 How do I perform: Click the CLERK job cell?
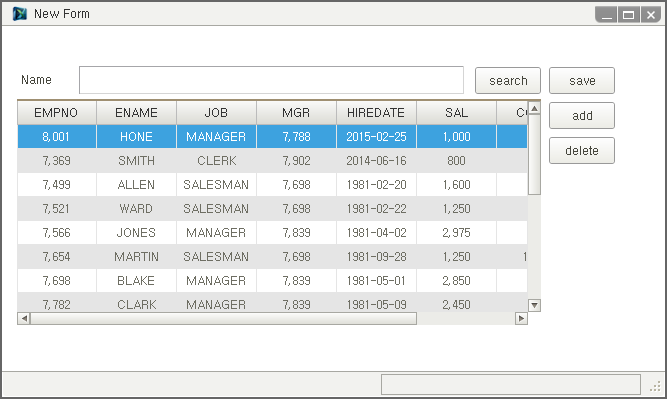(217, 161)
